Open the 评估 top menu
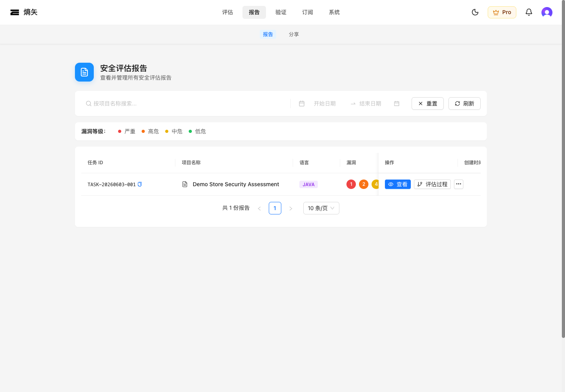Image resolution: width=565 pixels, height=392 pixels. click(x=228, y=12)
